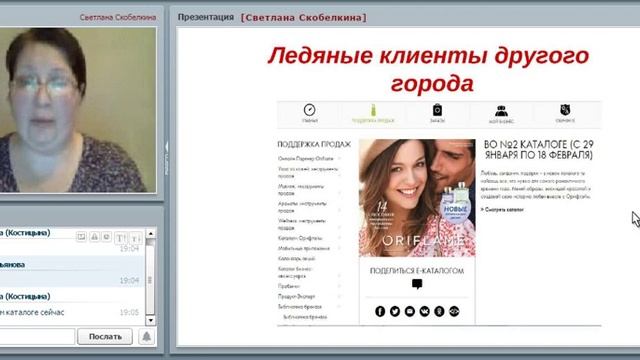This screenshot has width=640, height=360.
Task: Click '[Светлана Скобелкина]' in presentation header
Action: 304,18
